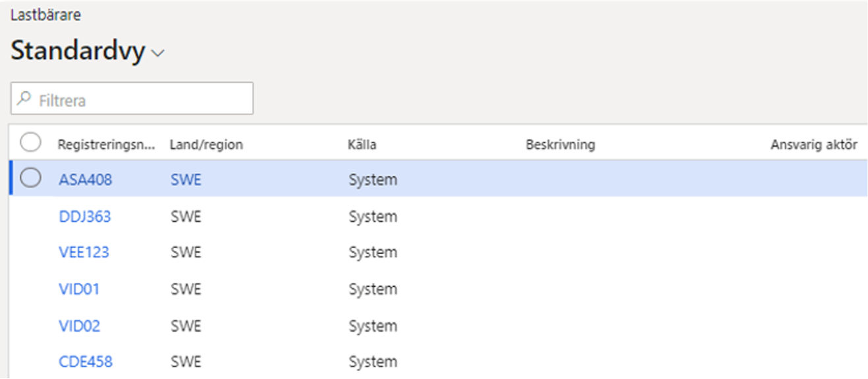
Task: Select the Ansvarig aktör column header
Action: (814, 144)
